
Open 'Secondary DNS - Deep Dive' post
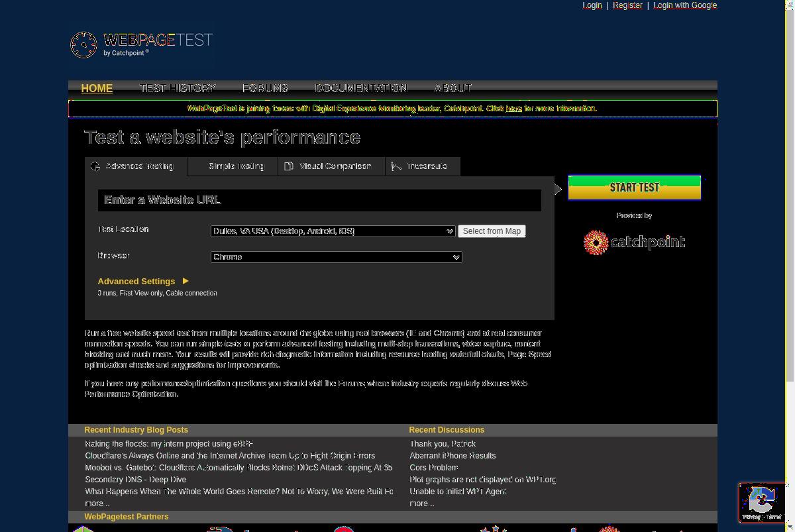point(136,480)
